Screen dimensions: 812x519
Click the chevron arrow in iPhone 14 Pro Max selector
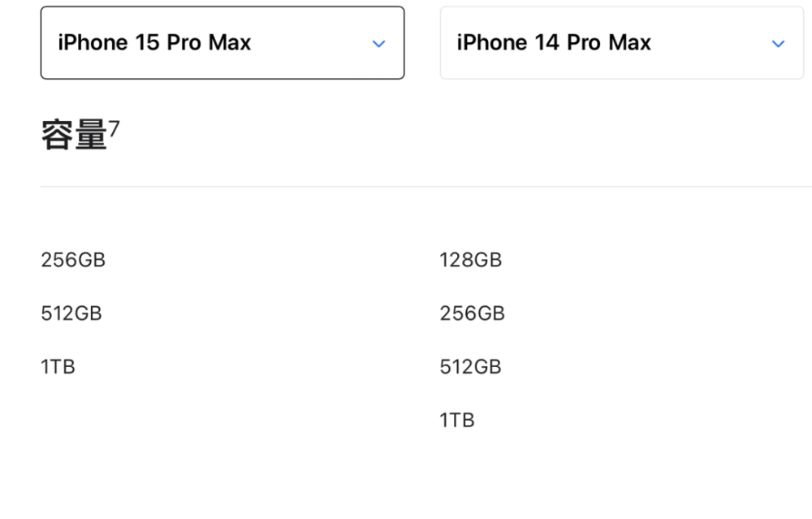point(779,44)
